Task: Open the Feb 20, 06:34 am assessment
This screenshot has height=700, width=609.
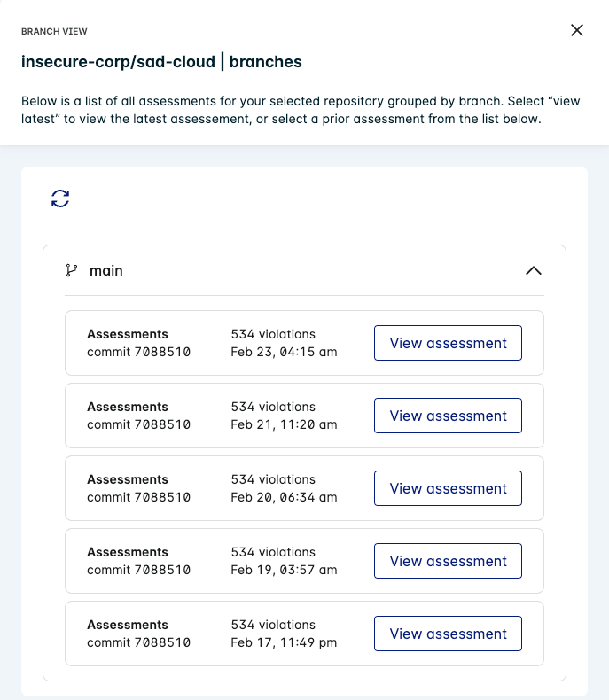Action: [x=448, y=488]
